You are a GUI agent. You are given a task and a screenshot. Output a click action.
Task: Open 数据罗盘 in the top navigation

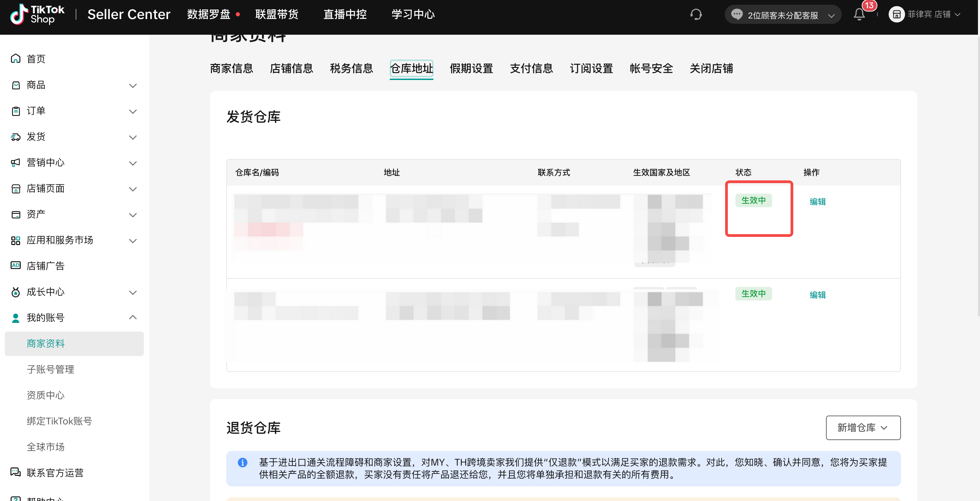[x=209, y=14]
